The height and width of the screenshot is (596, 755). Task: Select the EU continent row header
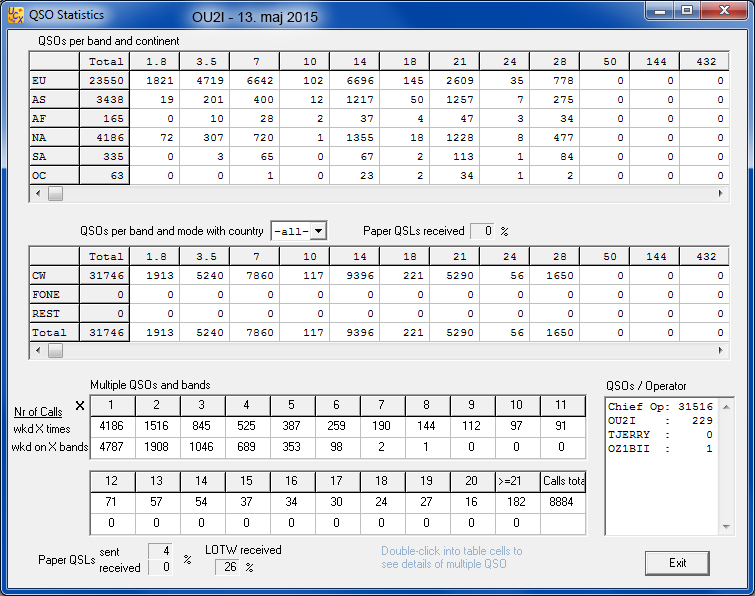tap(54, 80)
